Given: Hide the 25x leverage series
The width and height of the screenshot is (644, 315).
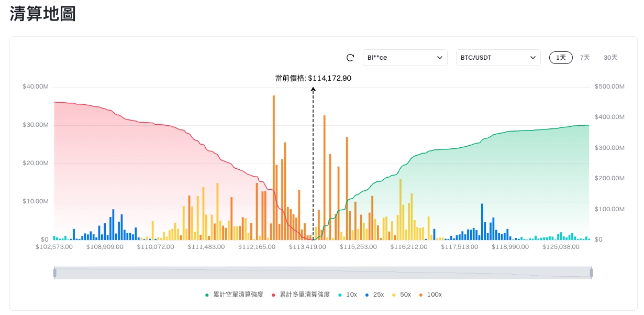Looking at the screenshot, I should [374, 295].
